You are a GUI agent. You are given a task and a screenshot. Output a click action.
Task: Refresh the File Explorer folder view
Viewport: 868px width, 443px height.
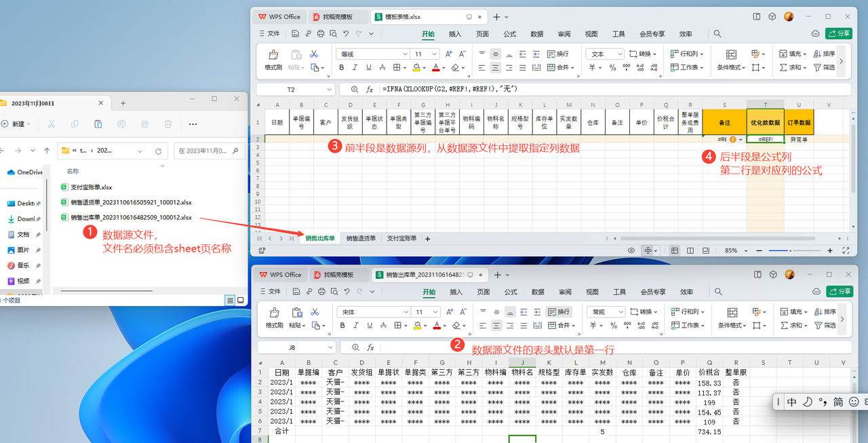[x=158, y=151]
